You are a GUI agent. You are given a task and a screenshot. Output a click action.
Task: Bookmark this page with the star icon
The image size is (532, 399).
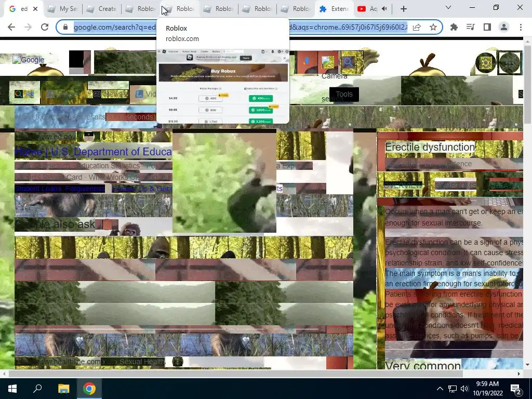(433, 27)
